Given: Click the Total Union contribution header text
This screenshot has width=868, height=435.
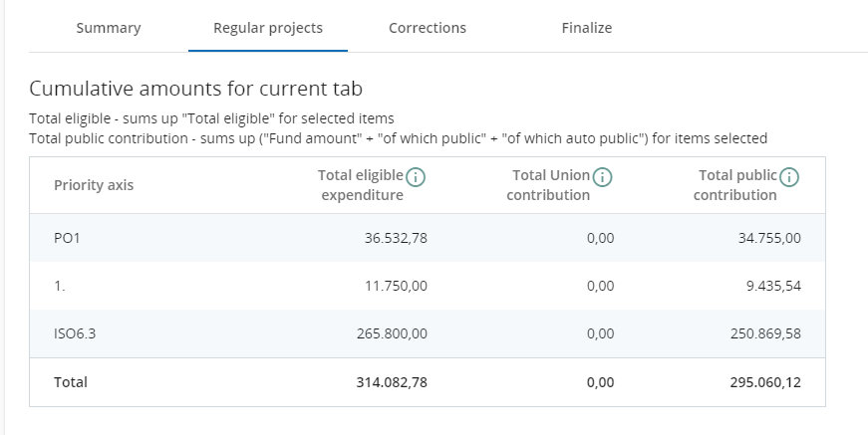Looking at the screenshot, I should [x=549, y=185].
